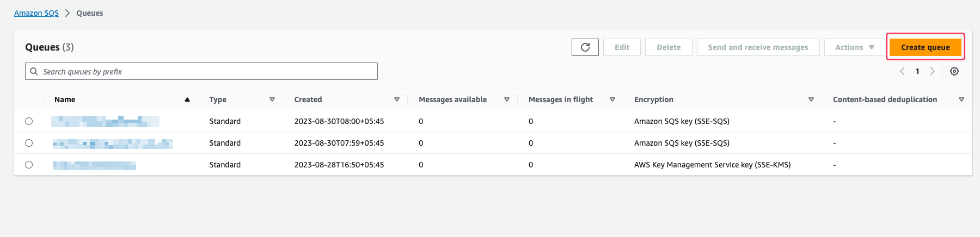Click the Name column sort ascending arrow

[187, 99]
